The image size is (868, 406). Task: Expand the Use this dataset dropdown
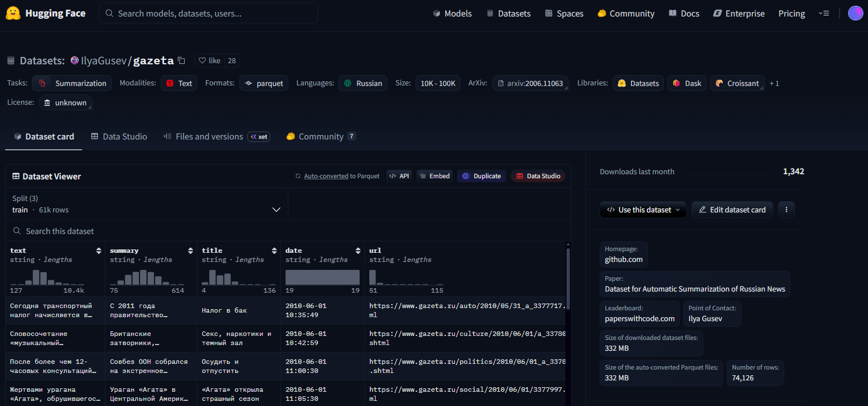pyautogui.click(x=643, y=210)
